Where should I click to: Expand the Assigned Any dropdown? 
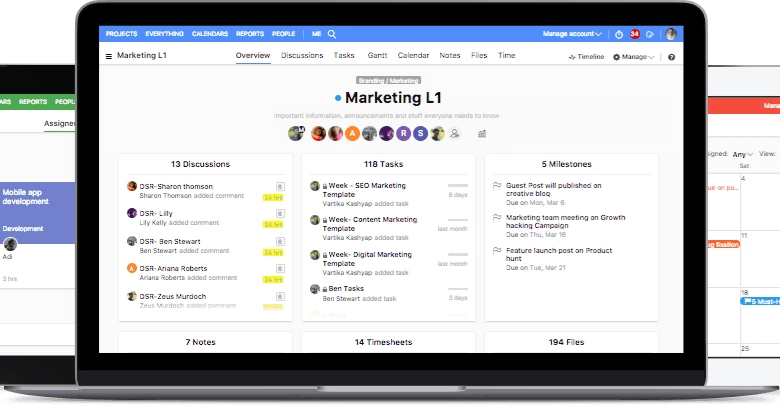click(x=743, y=154)
